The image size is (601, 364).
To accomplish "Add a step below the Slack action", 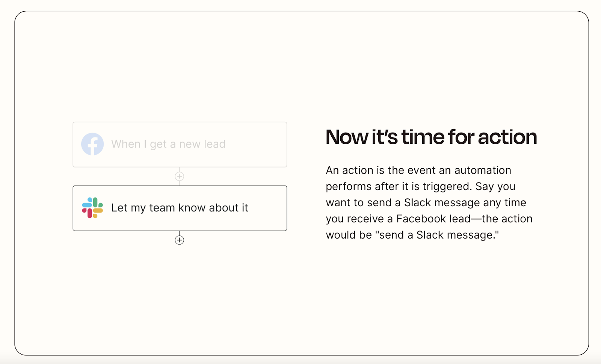I will 180,240.
